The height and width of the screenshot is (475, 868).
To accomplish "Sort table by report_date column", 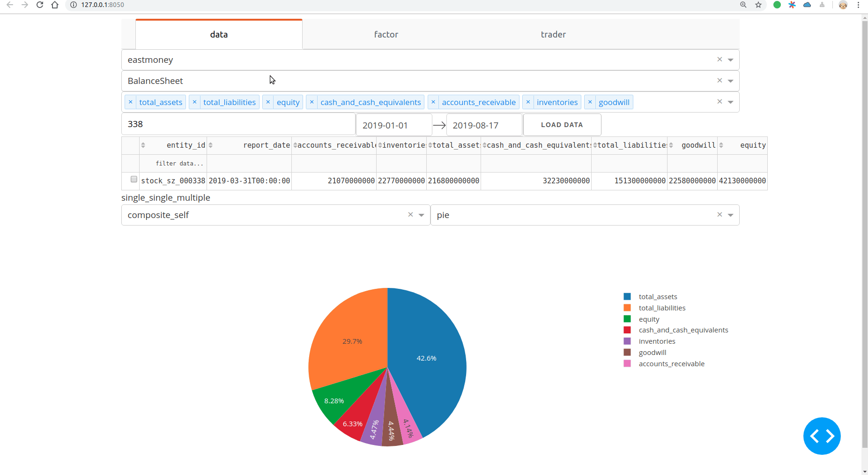I will [x=211, y=145].
